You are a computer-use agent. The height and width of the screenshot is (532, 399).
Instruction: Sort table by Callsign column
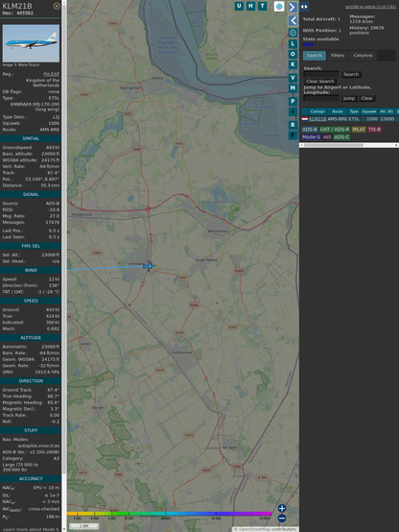317,111
